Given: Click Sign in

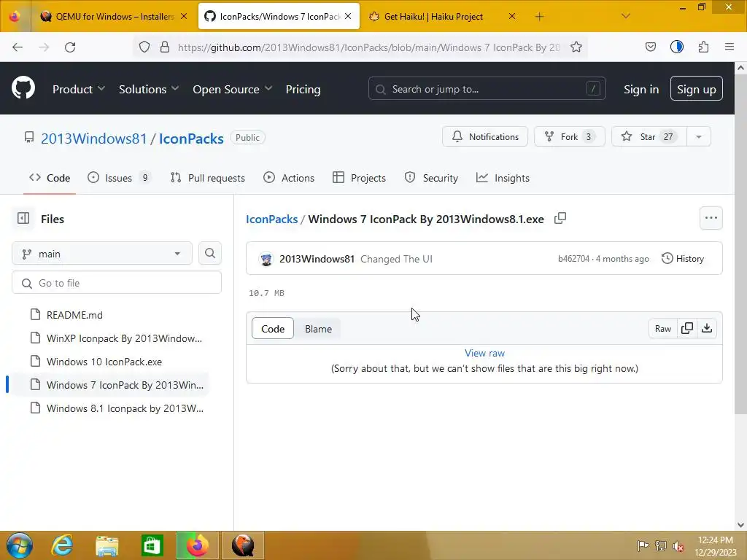Looking at the screenshot, I should point(641,89).
